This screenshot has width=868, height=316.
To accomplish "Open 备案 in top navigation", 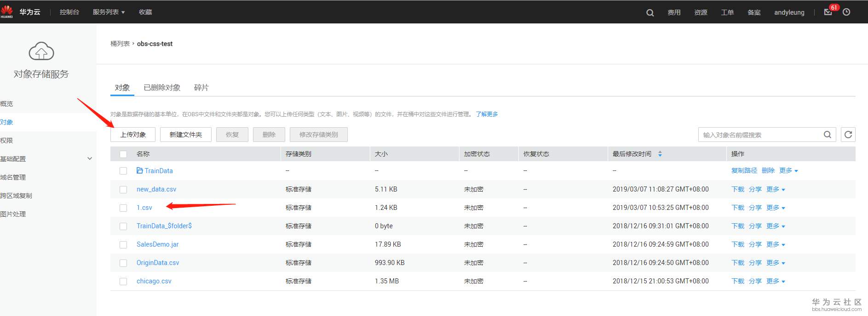I will pyautogui.click(x=754, y=12).
